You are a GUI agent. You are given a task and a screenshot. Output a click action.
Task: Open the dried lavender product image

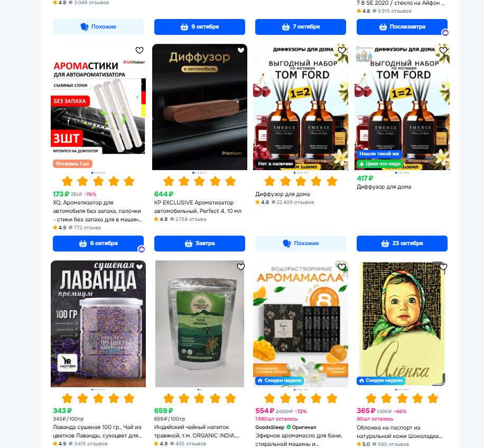click(98, 324)
